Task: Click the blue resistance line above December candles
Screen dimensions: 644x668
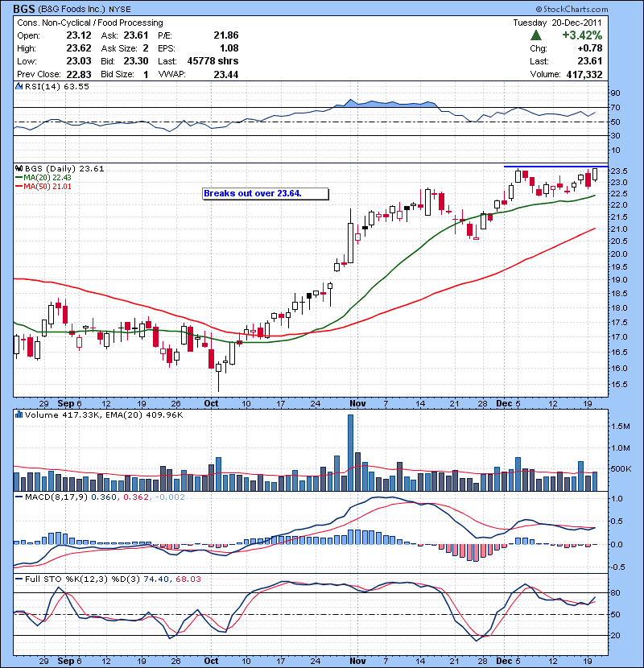Action: [x=555, y=166]
